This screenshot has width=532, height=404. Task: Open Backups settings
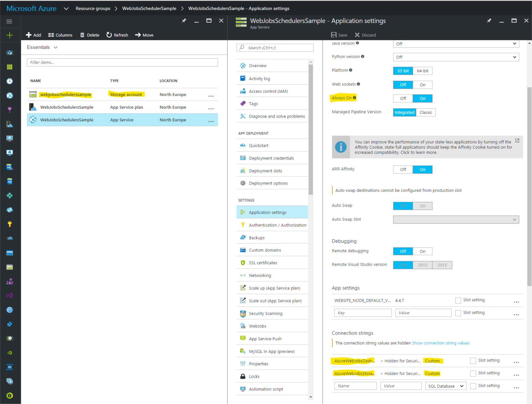click(x=272, y=238)
